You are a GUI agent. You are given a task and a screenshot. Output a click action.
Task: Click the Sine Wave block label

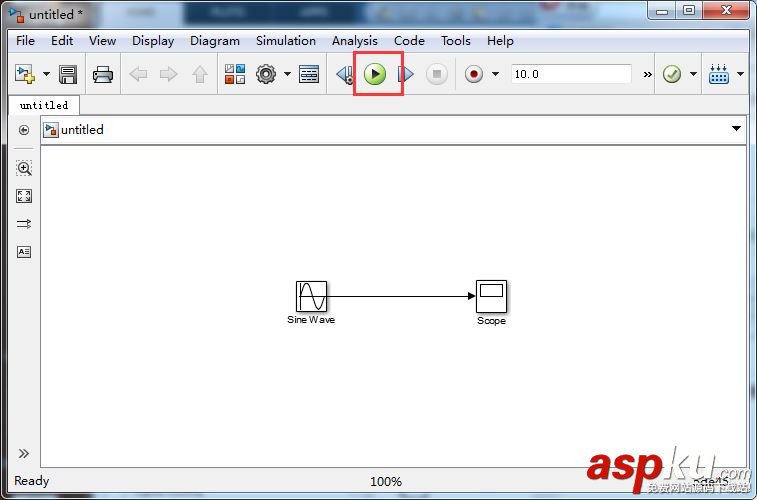311,319
